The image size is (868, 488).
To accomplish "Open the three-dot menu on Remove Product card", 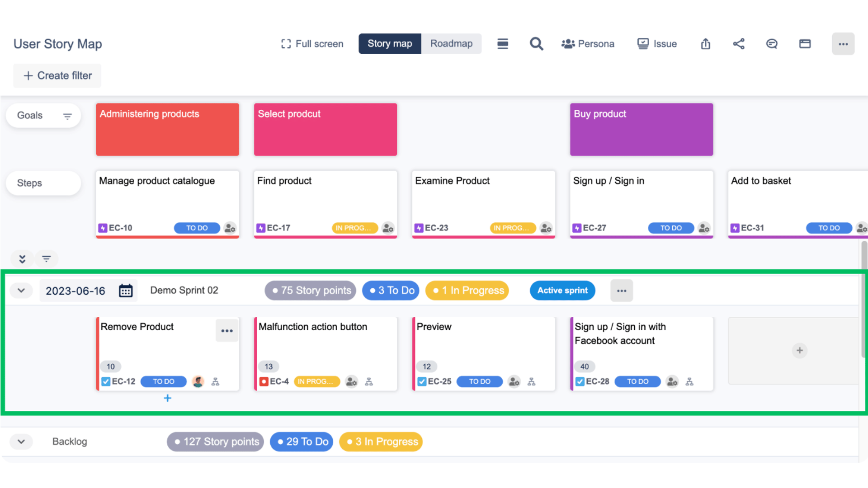I will click(226, 330).
